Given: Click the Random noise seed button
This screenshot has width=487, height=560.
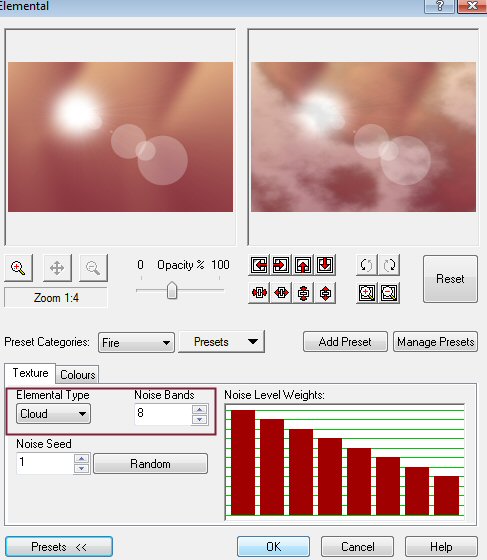Looking at the screenshot, I should click(150, 464).
